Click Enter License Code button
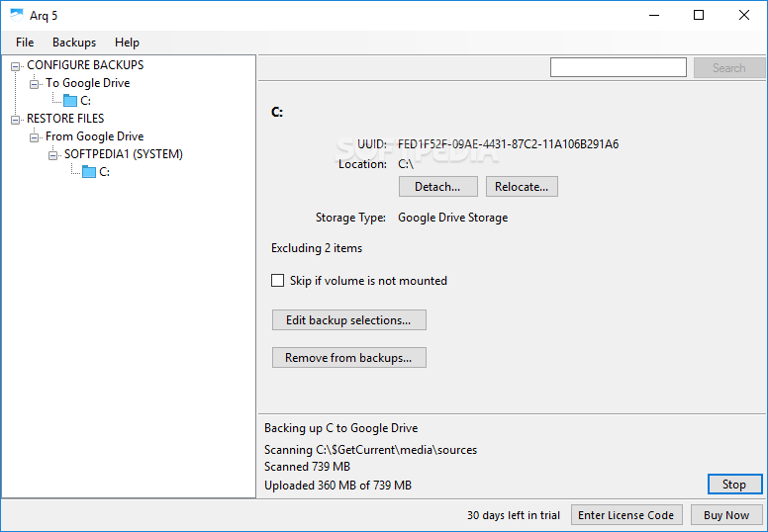 coord(626,515)
